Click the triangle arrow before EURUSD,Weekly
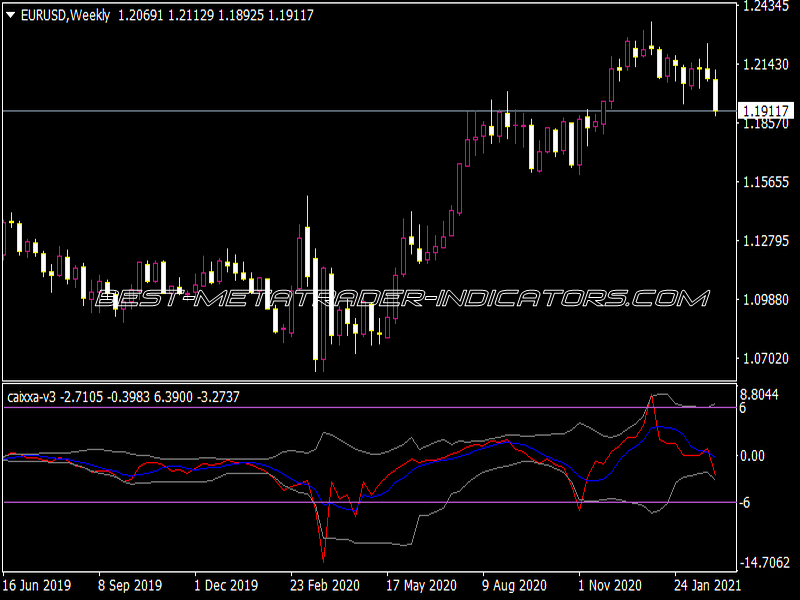The height and width of the screenshot is (600, 800). (10, 16)
